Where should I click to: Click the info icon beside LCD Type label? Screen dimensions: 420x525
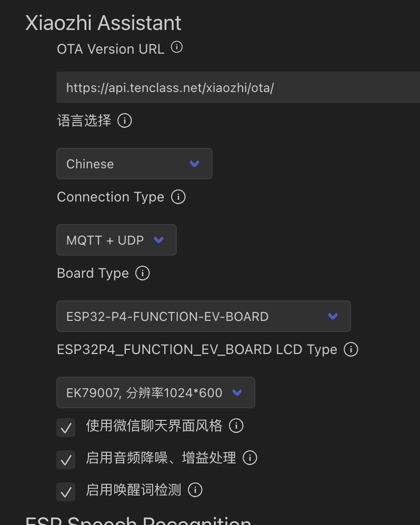click(351, 349)
